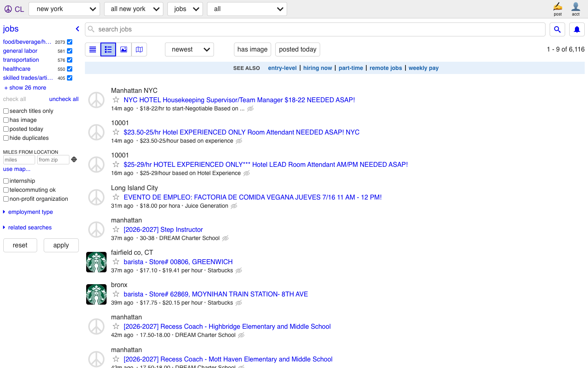Hide the Step Instructor posting
The width and height of the screenshot is (588, 368).
point(225,238)
